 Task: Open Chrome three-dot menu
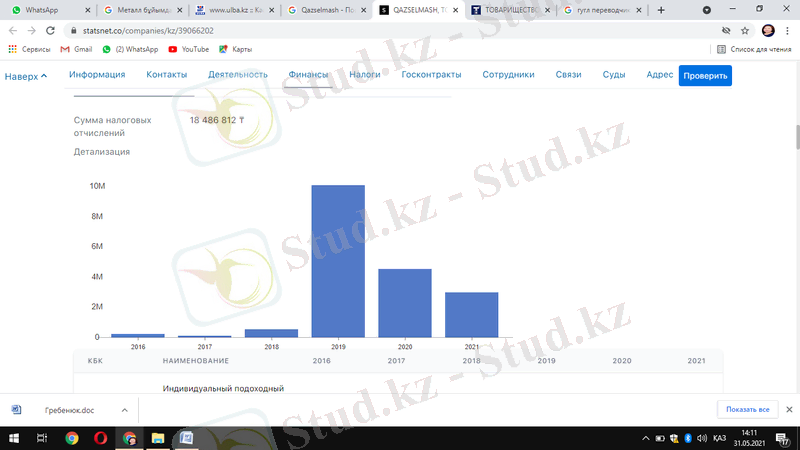pos(787,31)
